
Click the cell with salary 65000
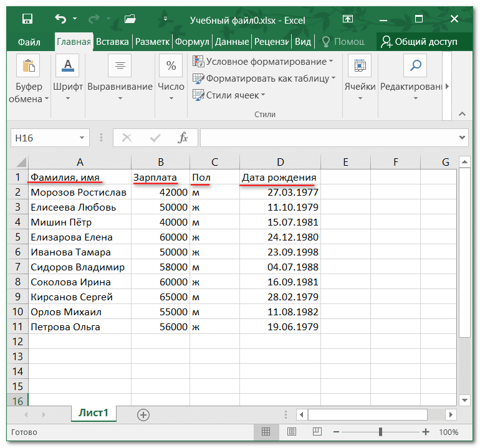(160, 297)
